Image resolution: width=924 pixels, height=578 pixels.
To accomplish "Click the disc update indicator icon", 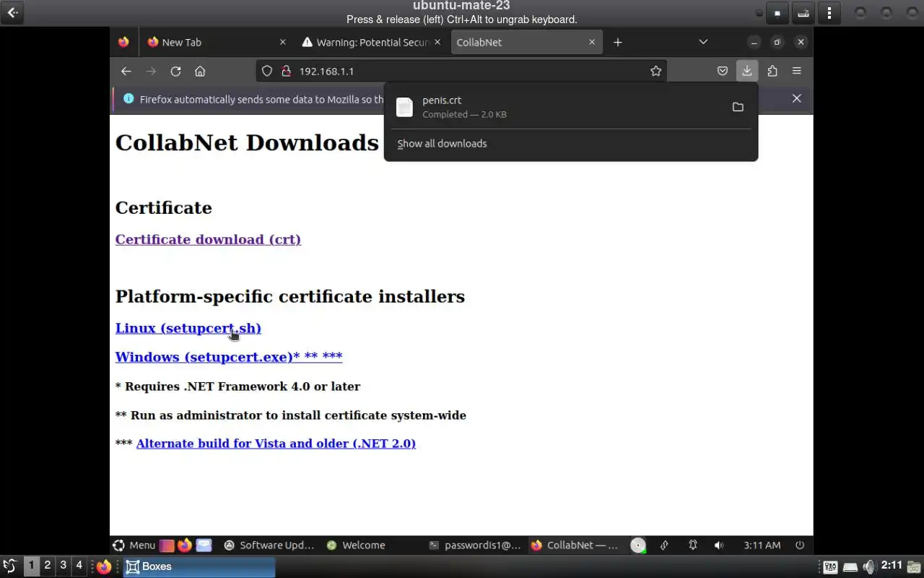I will (638, 545).
